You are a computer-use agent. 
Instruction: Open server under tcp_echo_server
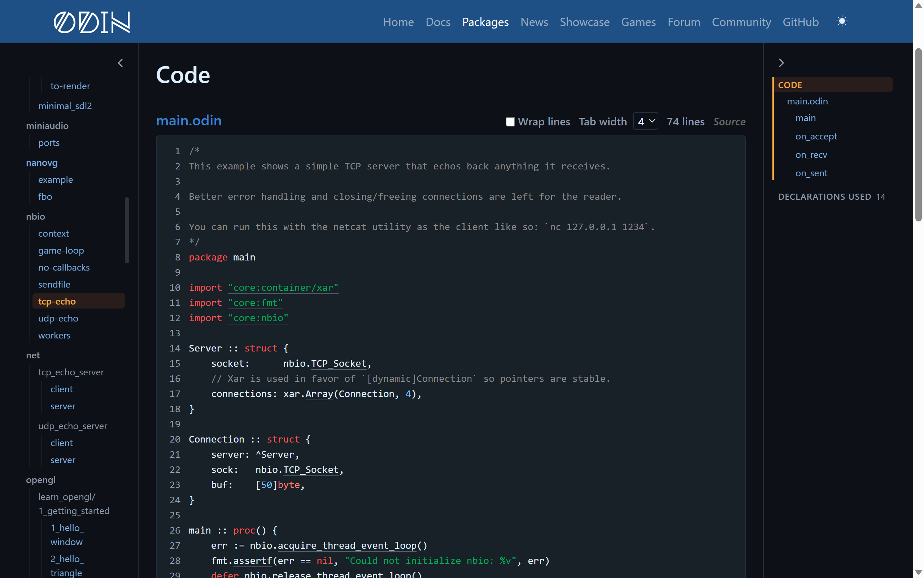click(x=63, y=406)
